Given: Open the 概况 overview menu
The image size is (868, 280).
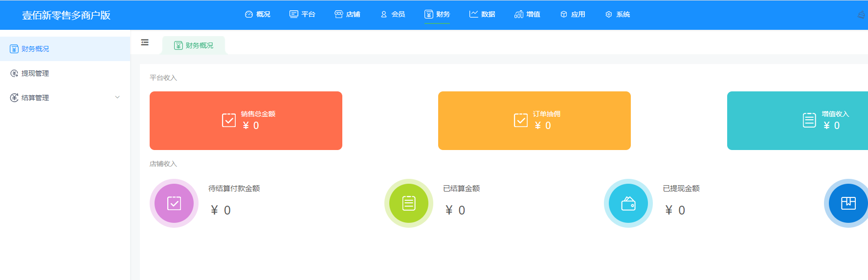Looking at the screenshot, I should pyautogui.click(x=258, y=15).
